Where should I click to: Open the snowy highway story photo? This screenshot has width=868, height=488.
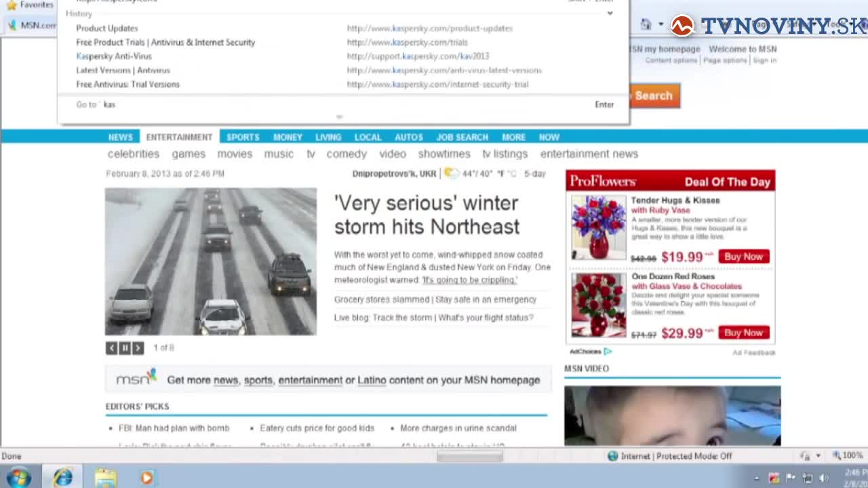pos(211,262)
